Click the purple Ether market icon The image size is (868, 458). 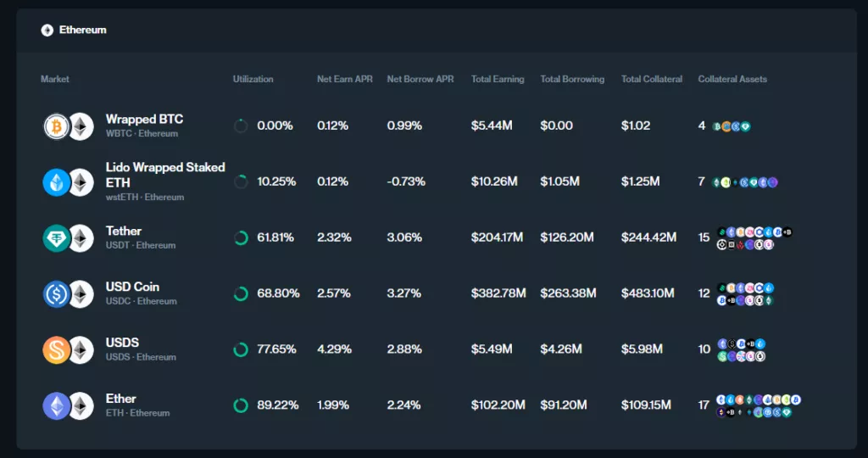pyautogui.click(x=57, y=406)
